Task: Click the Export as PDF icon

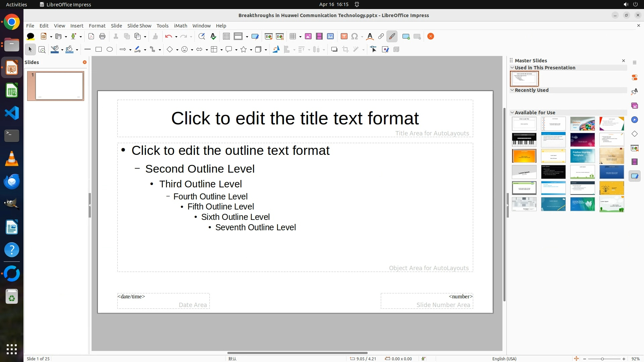Action: [91, 36]
